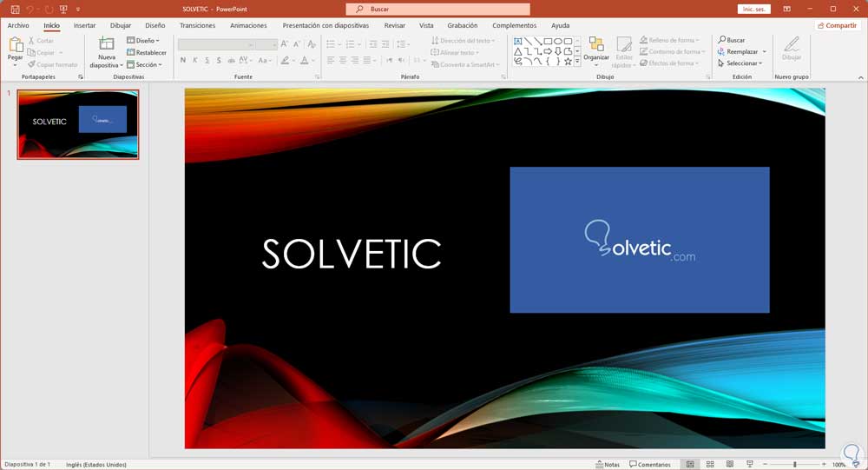
Task: Open the Revisar tab
Action: tap(395, 25)
